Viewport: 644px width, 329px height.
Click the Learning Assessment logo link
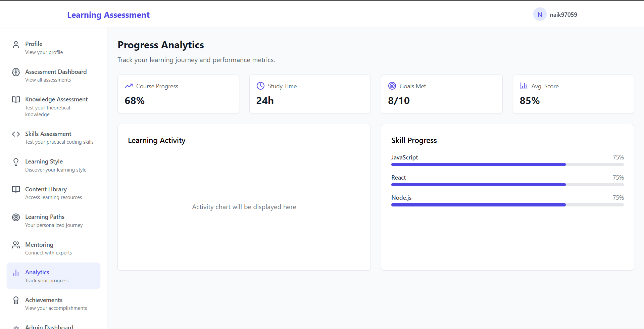tap(108, 15)
